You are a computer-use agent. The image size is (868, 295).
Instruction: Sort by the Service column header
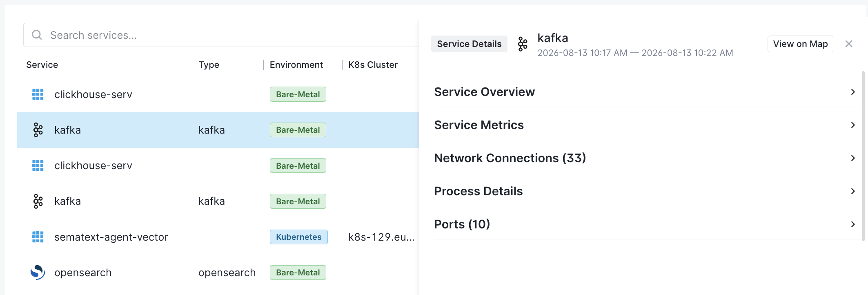tap(42, 65)
